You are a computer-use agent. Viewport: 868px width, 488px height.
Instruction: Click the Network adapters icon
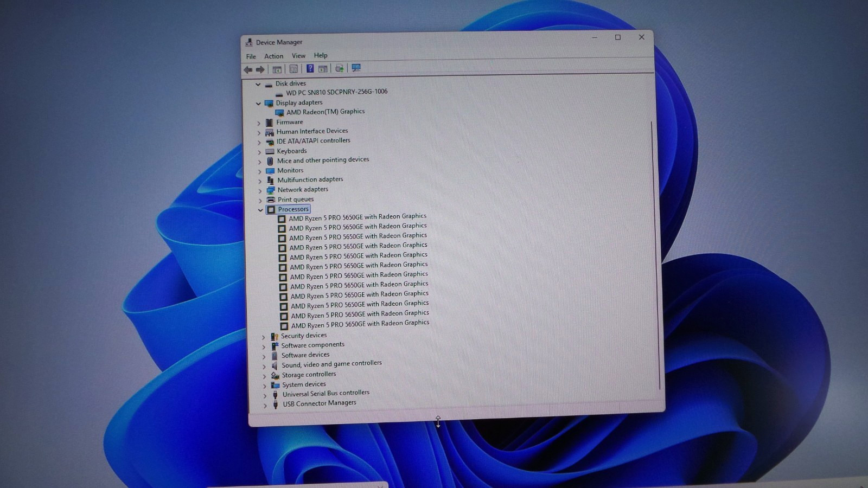pyautogui.click(x=271, y=190)
